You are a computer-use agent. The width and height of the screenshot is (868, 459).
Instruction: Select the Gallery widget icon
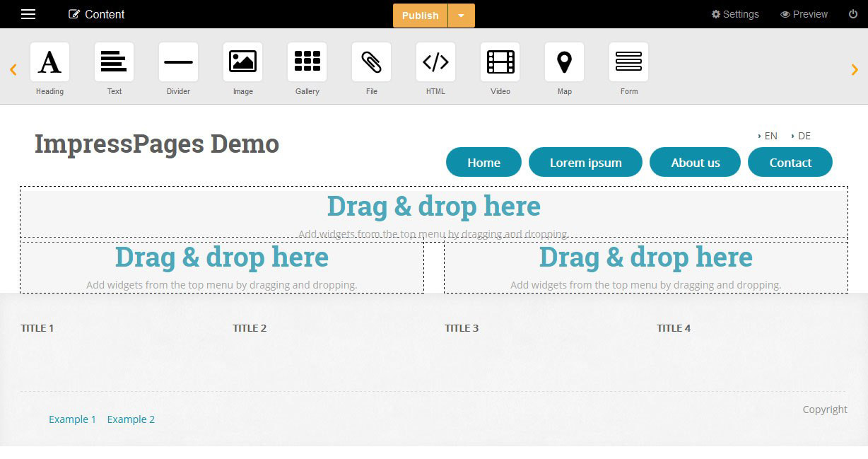click(307, 62)
